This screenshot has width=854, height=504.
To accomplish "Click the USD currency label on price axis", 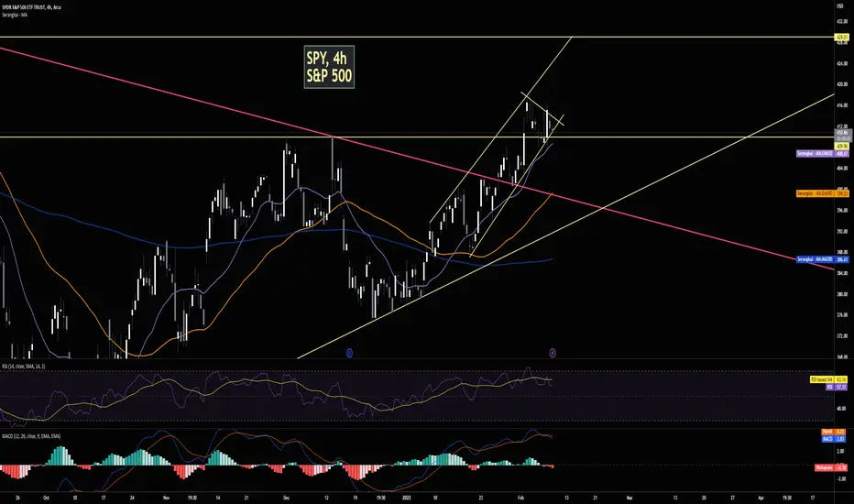I will [x=842, y=5].
